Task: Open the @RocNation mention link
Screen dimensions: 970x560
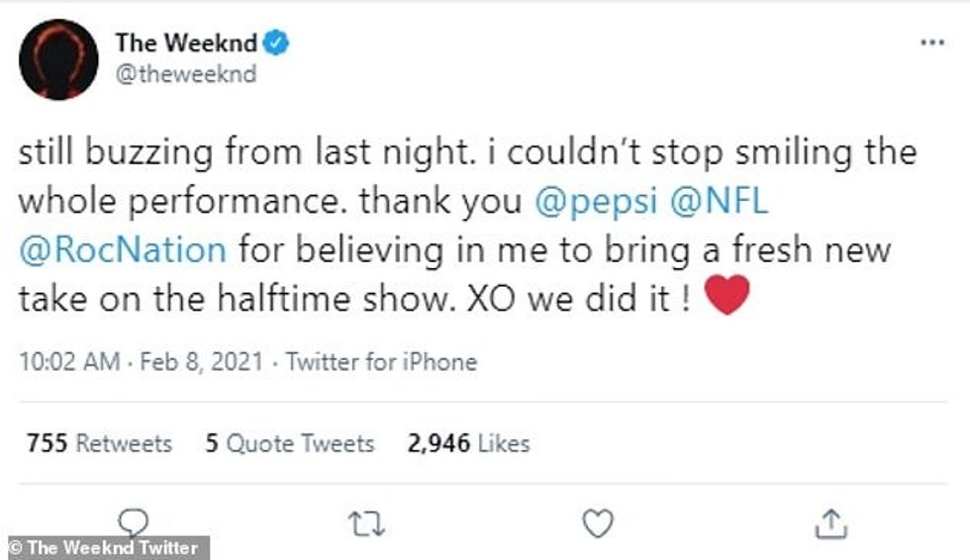Action: (123, 249)
